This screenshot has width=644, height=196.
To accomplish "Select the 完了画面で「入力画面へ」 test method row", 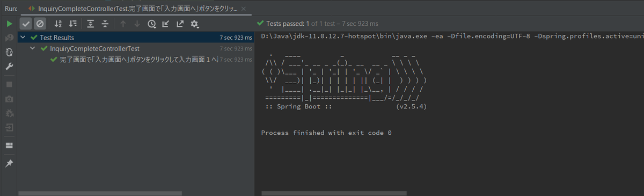I will tap(136, 59).
